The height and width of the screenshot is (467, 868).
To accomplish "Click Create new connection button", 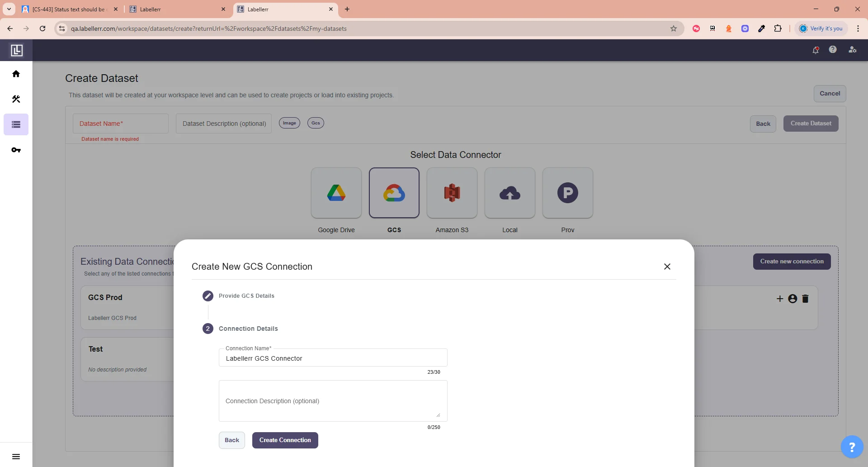I will tap(792, 262).
